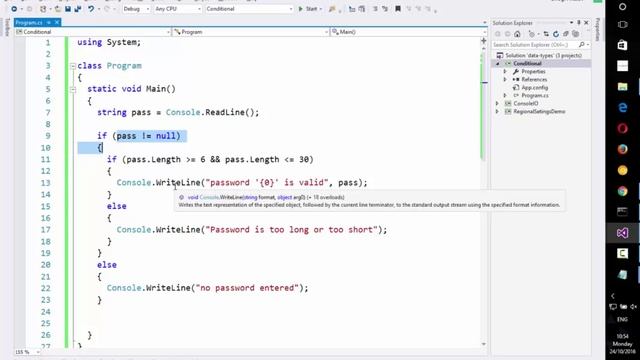Viewport: 640px width, 360px height.
Task: Click the Navigate Backward toolbar icon
Action: click(x=14, y=9)
